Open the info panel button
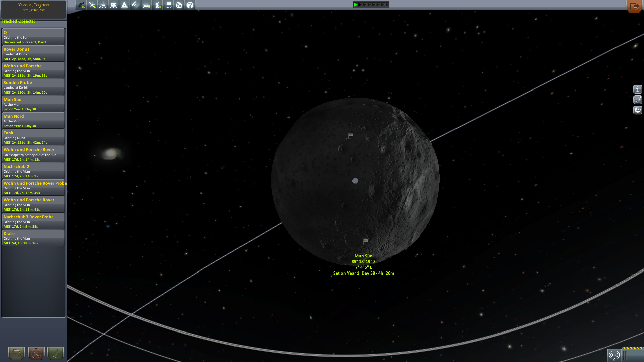 coord(637,89)
